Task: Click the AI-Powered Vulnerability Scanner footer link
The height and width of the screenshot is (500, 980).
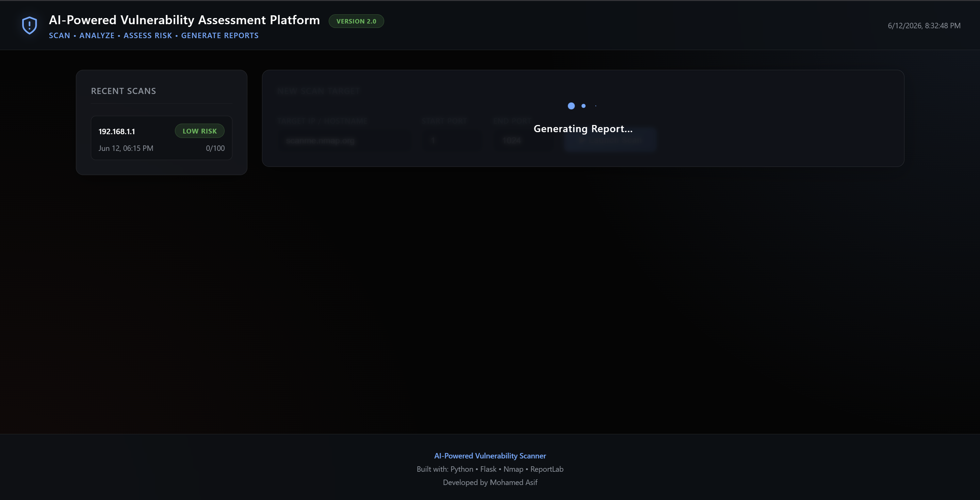Action: click(x=490, y=456)
